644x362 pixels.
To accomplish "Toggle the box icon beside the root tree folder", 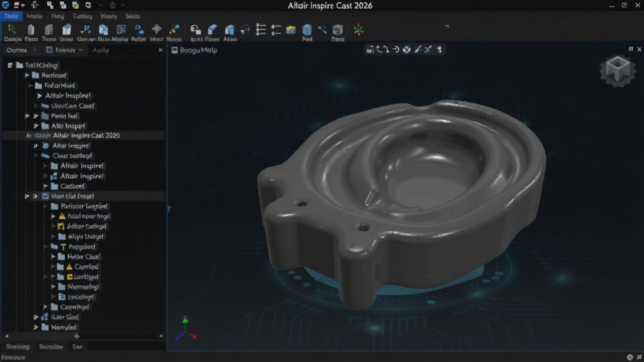I will (10, 65).
